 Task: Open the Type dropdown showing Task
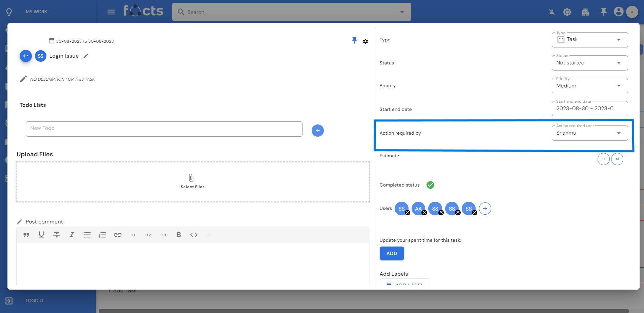click(589, 40)
